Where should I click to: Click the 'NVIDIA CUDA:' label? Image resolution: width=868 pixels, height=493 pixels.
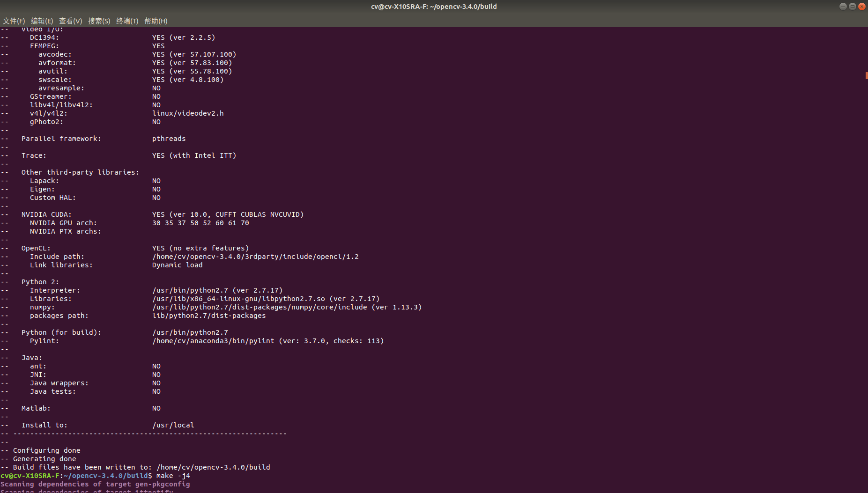click(47, 214)
